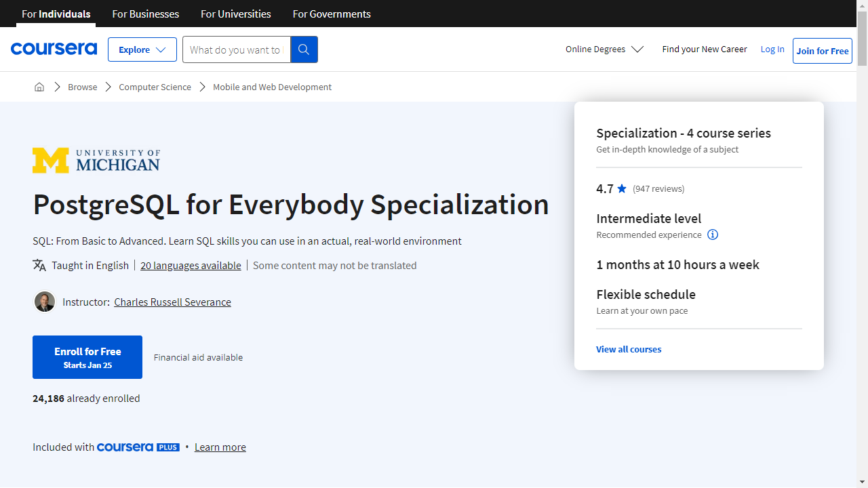The width and height of the screenshot is (868, 488).
Task: Click the magnifying glass search button
Action: (304, 49)
